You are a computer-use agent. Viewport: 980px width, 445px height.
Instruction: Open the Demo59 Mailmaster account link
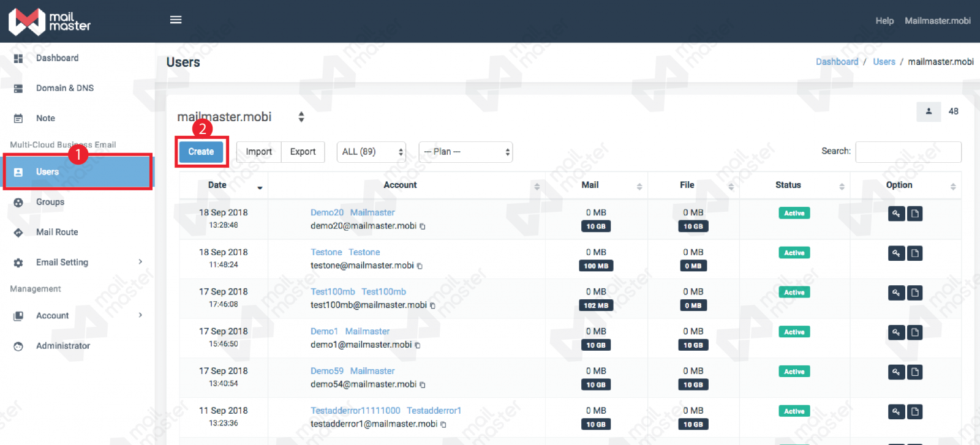point(352,371)
